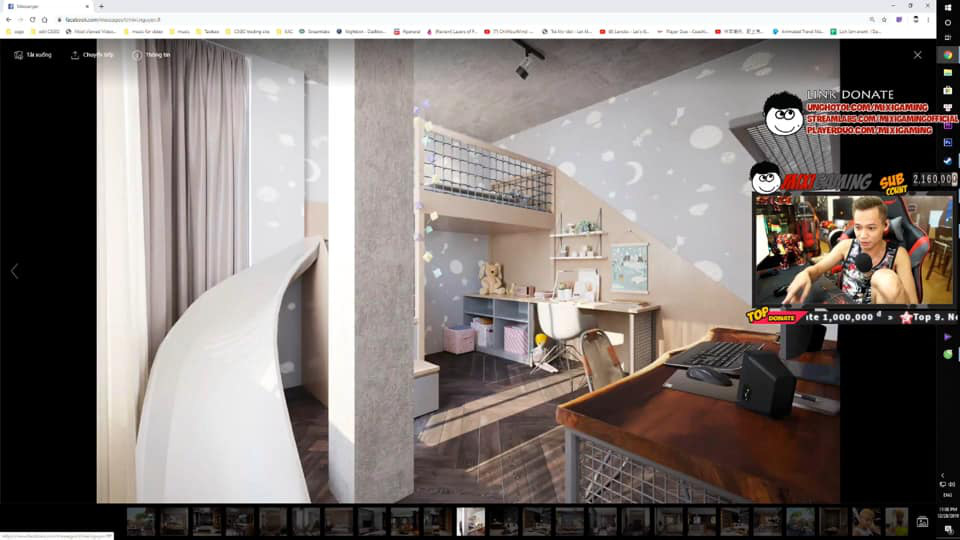This screenshot has width=960, height=540.
Task: Select the first thumbnail in the strip
Action: [x=141, y=522]
